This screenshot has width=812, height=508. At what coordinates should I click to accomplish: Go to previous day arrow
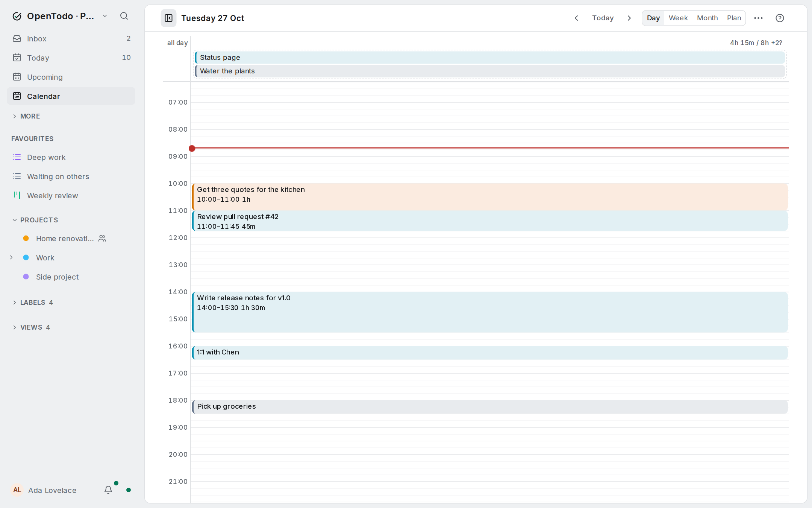(576, 18)
